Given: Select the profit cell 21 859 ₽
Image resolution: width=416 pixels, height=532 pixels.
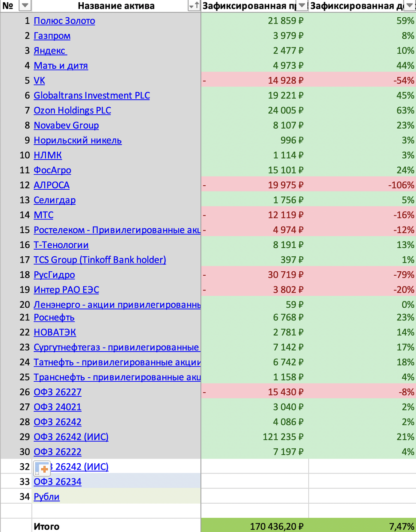Looking at the screenshot, I should tap(255, 21).
